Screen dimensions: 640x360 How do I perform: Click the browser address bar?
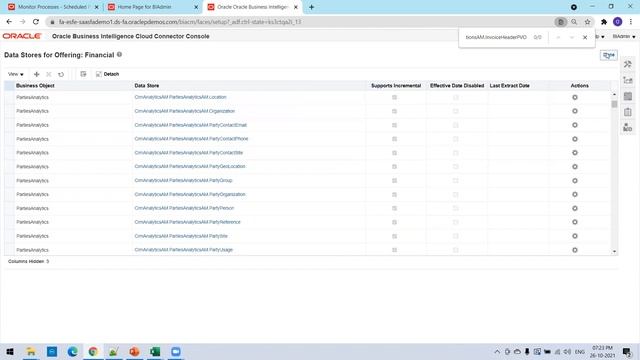[302, 22]
